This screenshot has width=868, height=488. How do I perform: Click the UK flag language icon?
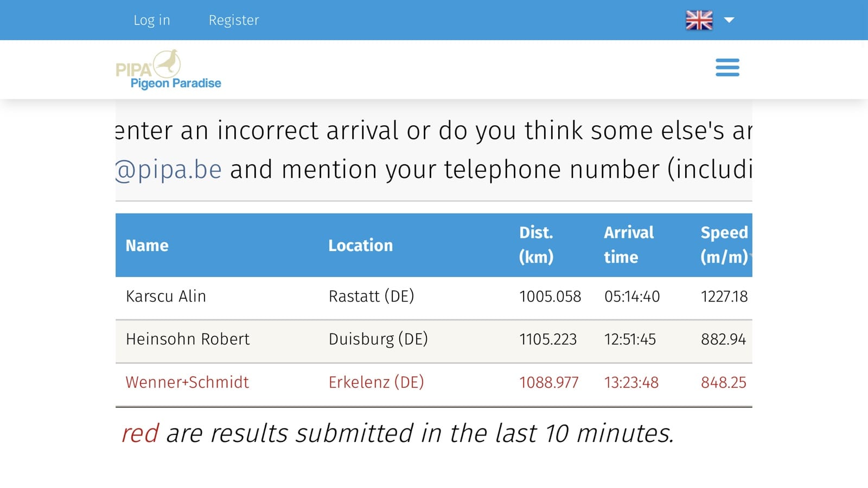pyautogui.click(x=699, y=20)
